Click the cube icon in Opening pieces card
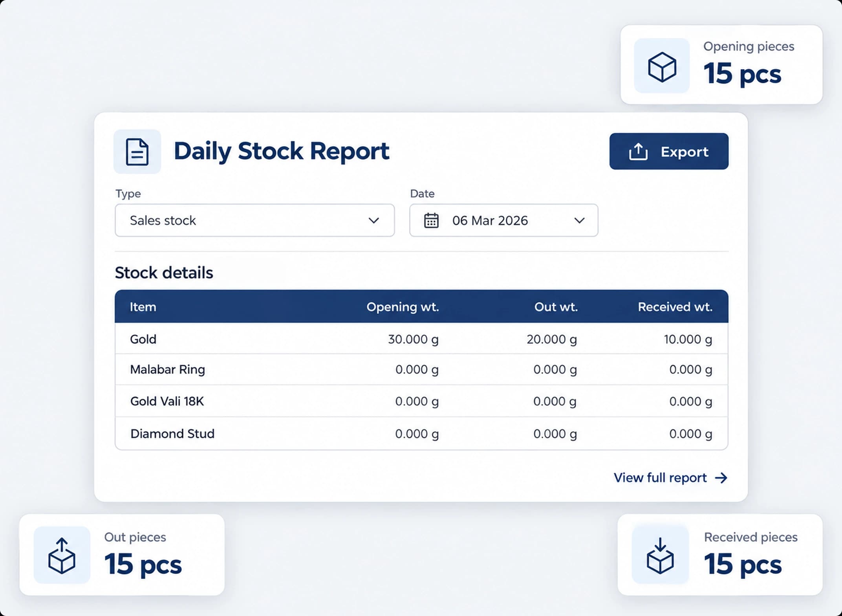 point(662,67)
